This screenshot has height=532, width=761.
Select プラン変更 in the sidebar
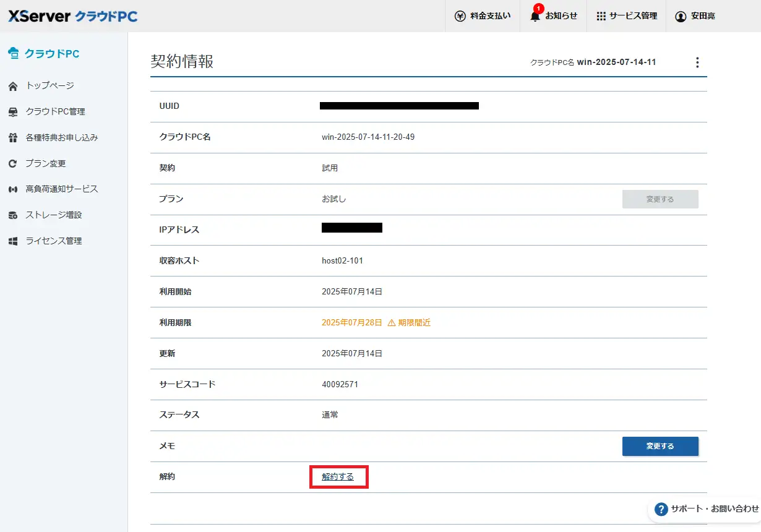[x=46, y=164]
